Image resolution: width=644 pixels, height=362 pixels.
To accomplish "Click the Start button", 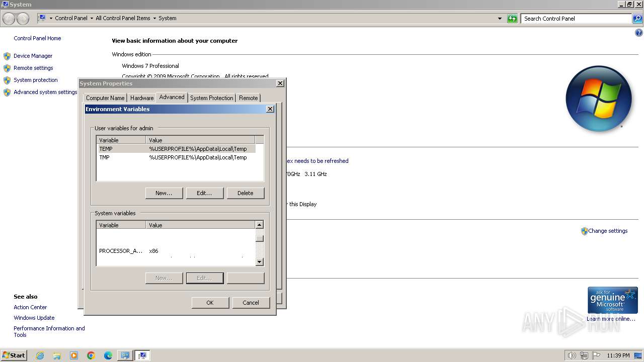I will [14, 355].
